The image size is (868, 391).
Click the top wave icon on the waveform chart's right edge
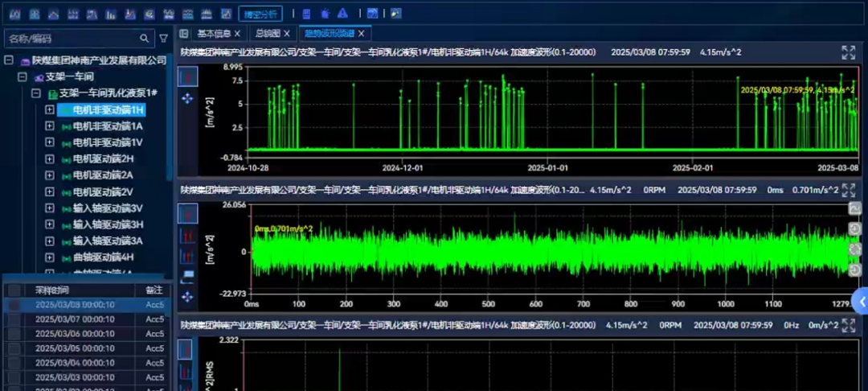pyautogui.click(x=854, y=209)
